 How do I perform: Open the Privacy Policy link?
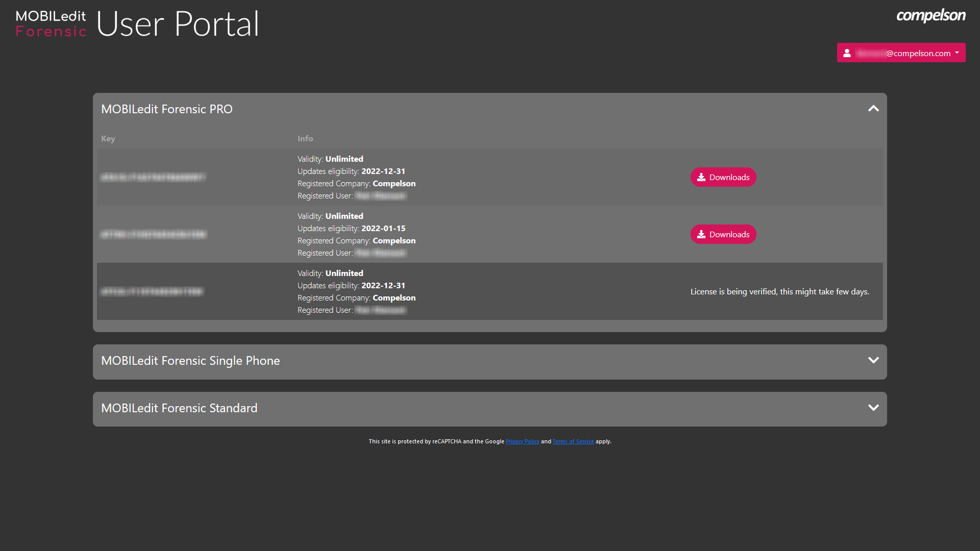[x=522, y=441]
